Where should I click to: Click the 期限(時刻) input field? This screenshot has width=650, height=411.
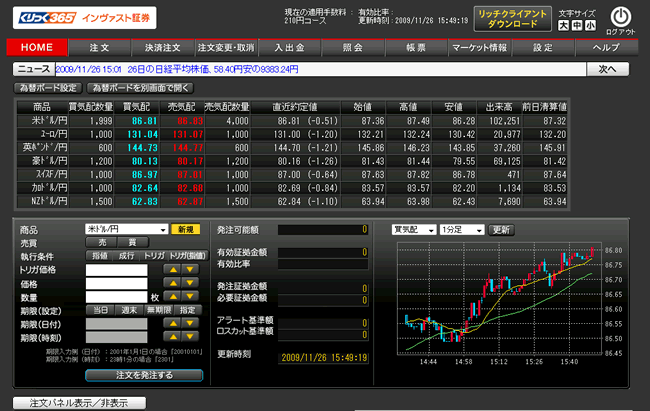[116, 337]
